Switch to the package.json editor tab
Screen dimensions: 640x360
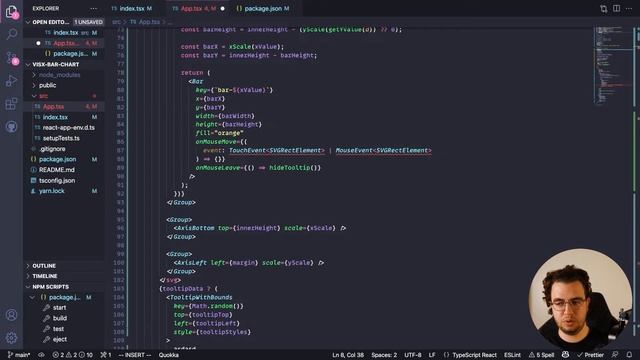tap(263, 9)
